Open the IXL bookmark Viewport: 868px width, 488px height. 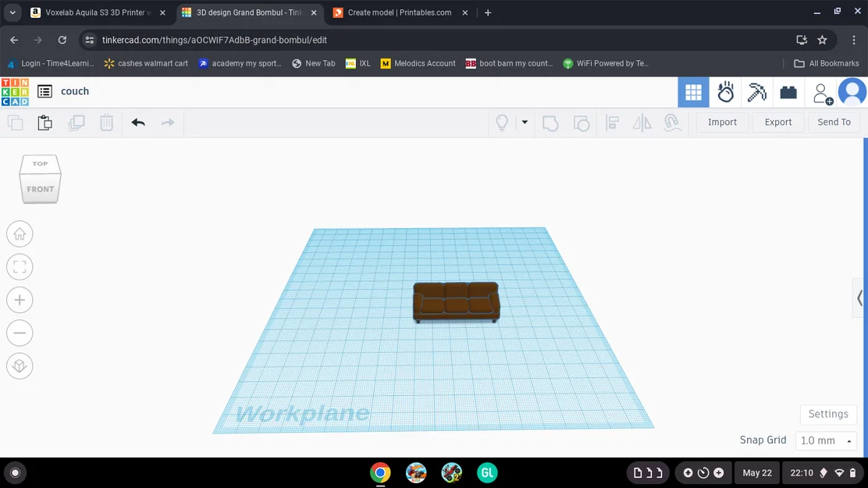(358, 64)
